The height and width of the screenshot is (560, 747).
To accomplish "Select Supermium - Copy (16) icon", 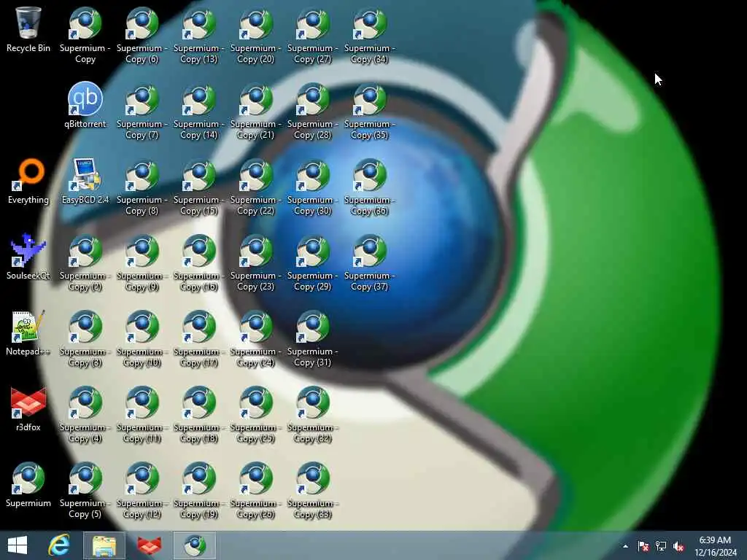I will click(198, 262).
